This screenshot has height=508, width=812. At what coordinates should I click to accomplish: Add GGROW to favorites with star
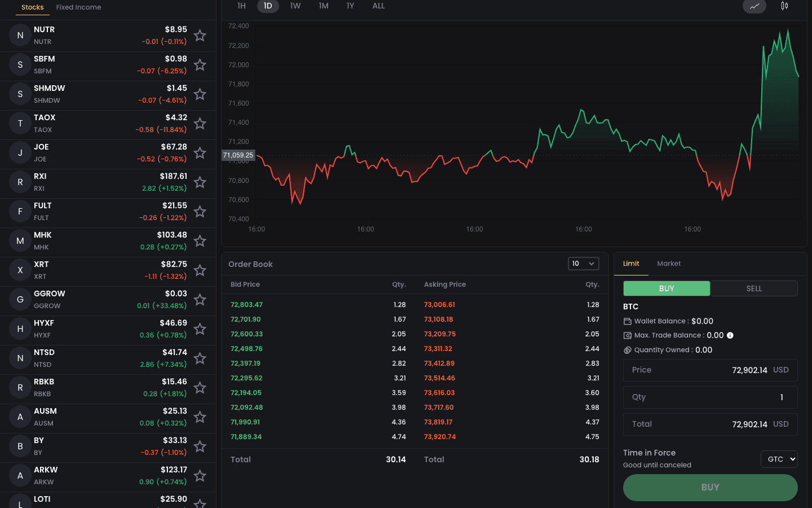[200, 300]
